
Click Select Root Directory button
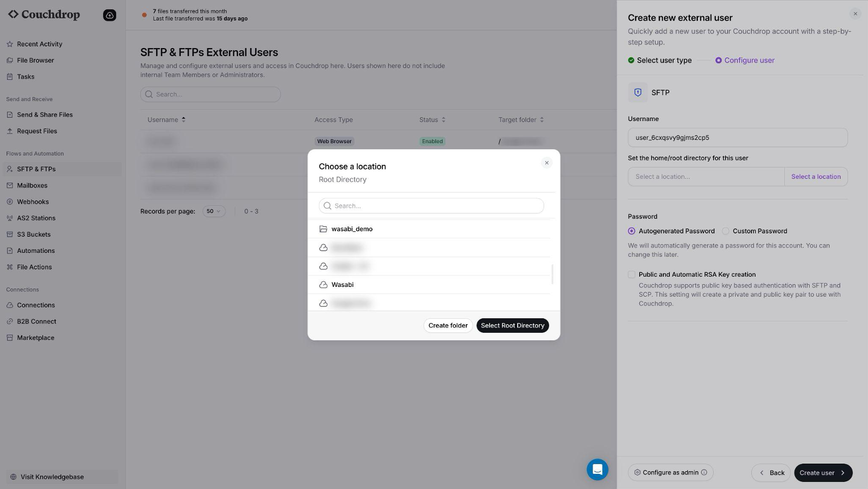pyautogui.click(x=512, y=326)
